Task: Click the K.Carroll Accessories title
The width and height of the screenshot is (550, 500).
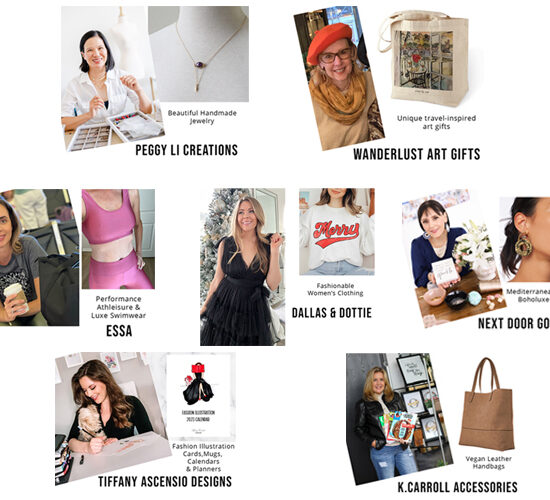Action: pyautogui.click(x=457, y=487)
